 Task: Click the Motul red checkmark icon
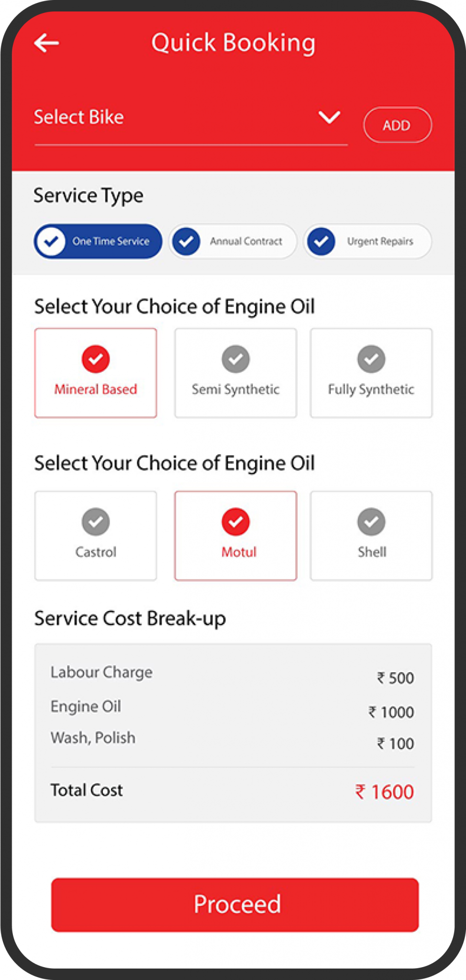pos(235,522)
